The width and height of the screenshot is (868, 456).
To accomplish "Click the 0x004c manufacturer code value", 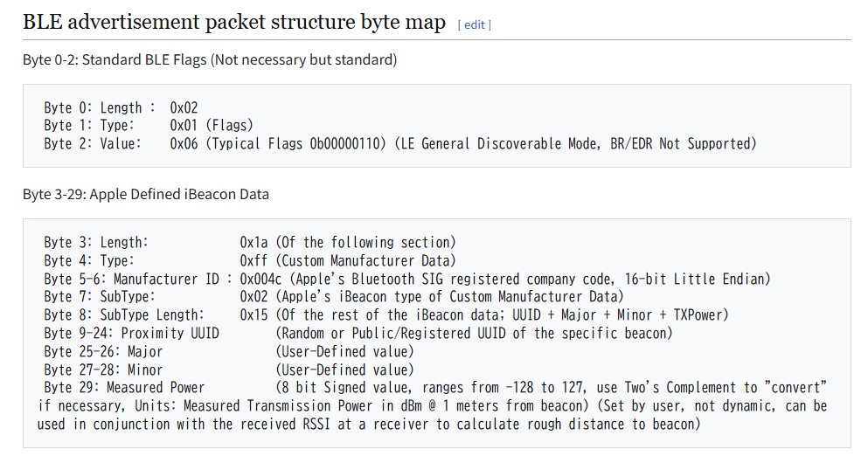I will (x=260, y=279).
